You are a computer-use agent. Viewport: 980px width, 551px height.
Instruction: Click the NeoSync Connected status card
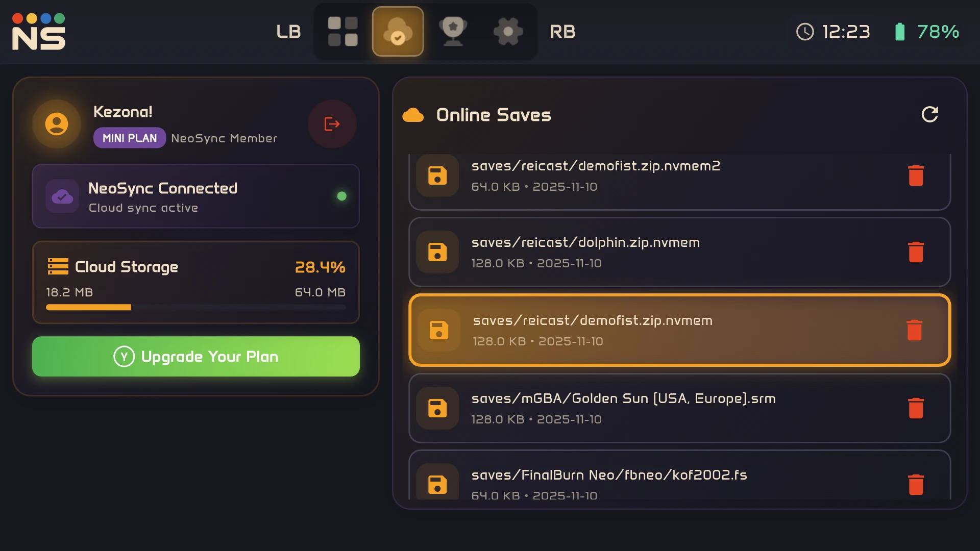196,196
